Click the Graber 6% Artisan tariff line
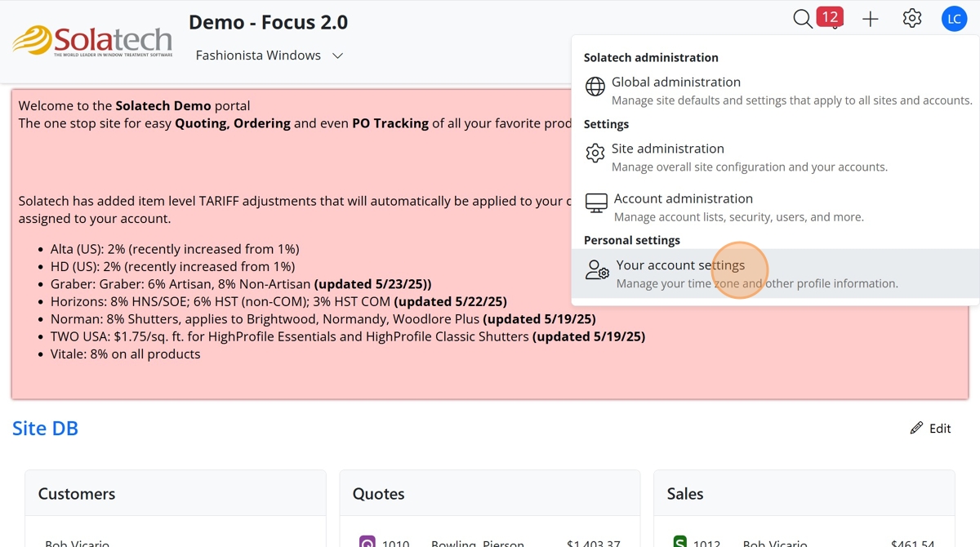This screenshot has height=547, width=980. coord(241,284)
